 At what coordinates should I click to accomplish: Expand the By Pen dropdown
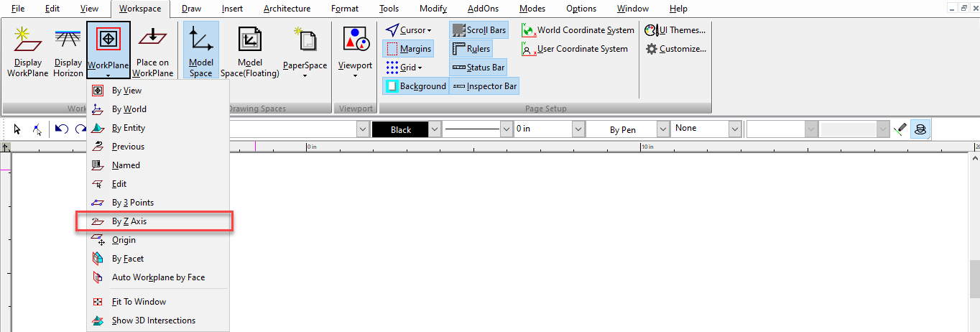point(662,129)
